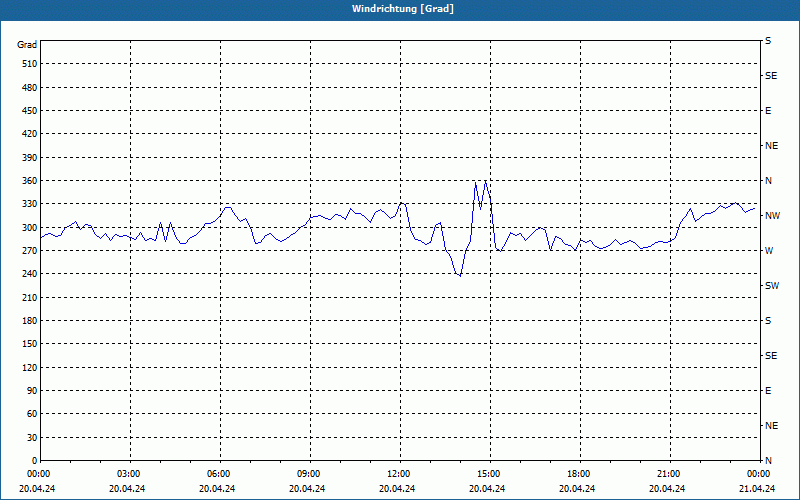Click the 180 degree axis label

30,321
